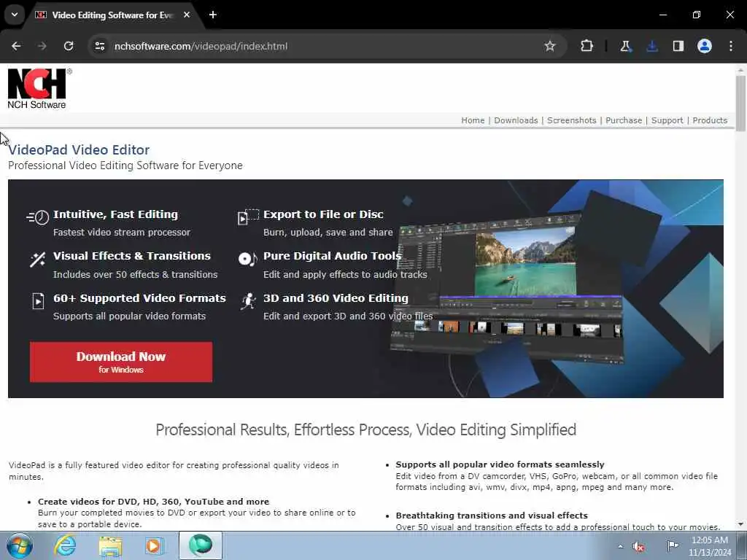The height and width of the screenshot is (560, 747).
Task: Open the profile avatar icon
Action: (705, 46)
